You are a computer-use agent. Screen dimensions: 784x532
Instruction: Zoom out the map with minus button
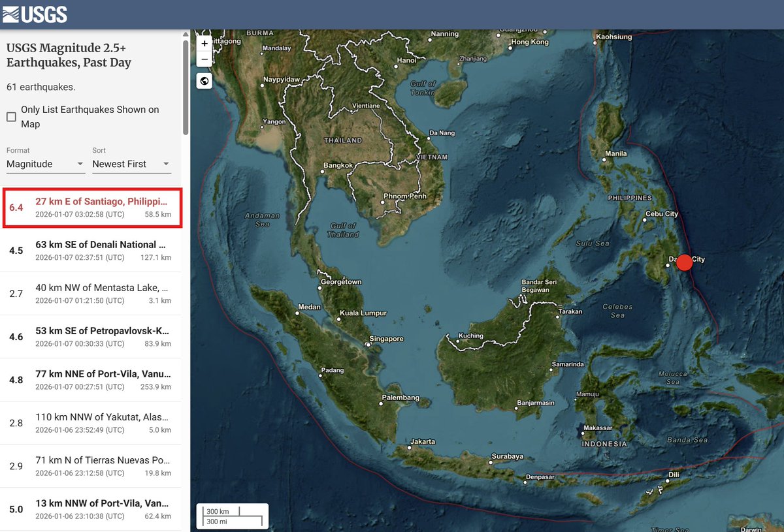pos(204,59)
